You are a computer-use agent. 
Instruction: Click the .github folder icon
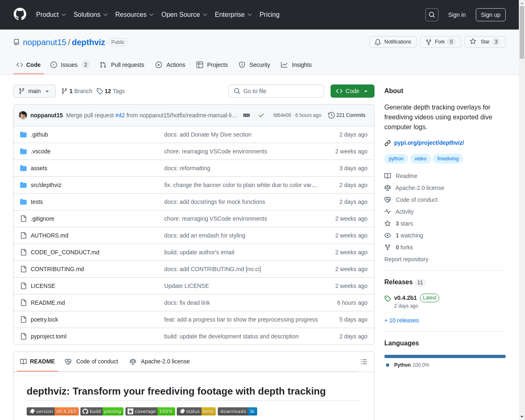(x=23, y=135)
